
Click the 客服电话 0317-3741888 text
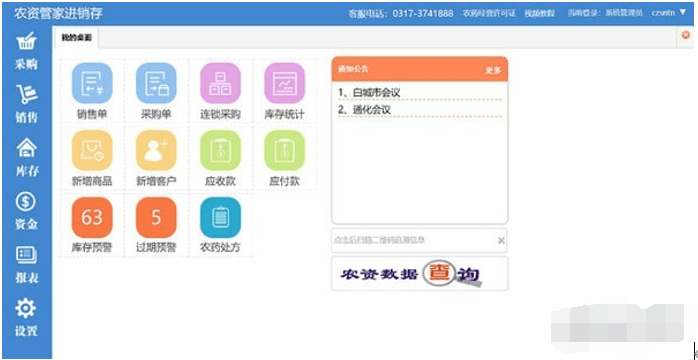tap(401, 13)
